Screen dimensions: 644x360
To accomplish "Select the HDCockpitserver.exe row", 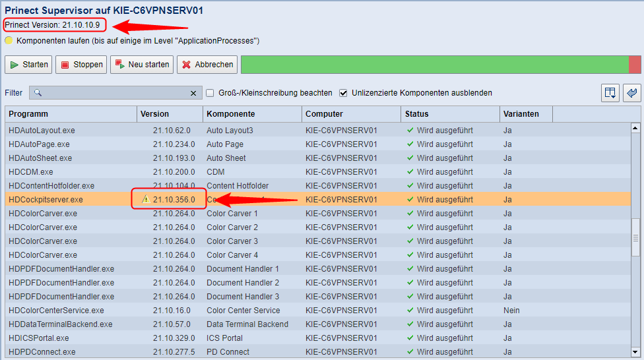I will click(x=318, y=200).
